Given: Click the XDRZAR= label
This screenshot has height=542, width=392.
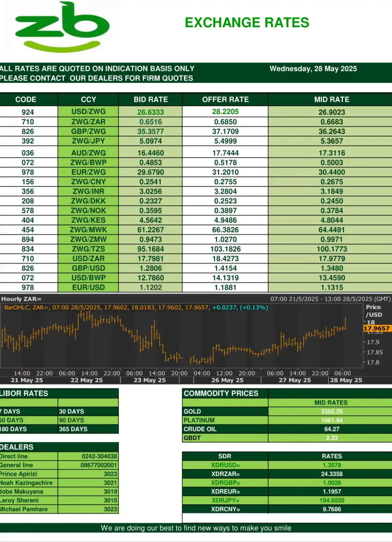Looking at the screenshot, I should pyautogui.click(x=225, y=474).
